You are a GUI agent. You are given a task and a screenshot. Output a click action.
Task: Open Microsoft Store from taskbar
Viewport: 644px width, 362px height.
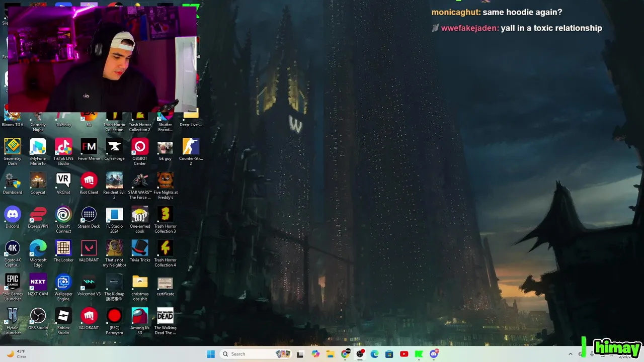[389, 354]
